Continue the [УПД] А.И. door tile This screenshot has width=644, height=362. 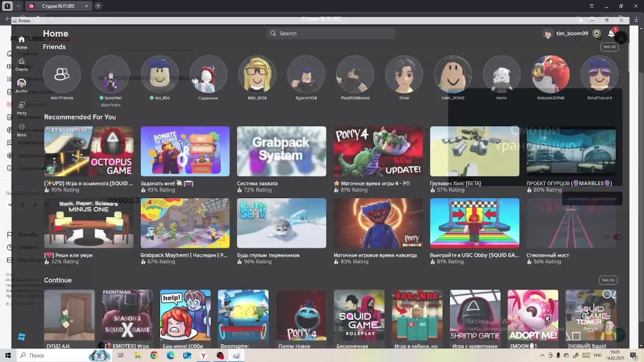pos(69,315)
